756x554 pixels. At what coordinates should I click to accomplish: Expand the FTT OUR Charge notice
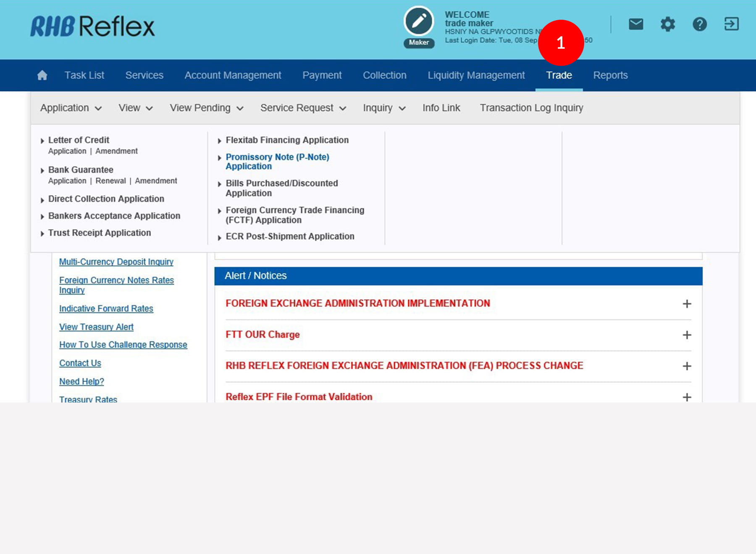coord(687,335)
